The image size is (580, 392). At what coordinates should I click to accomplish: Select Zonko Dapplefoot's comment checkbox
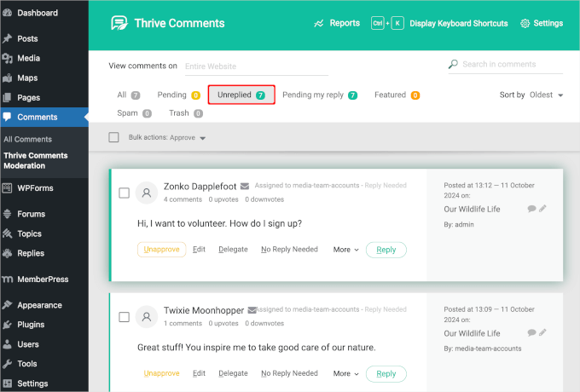pos(124,193)
